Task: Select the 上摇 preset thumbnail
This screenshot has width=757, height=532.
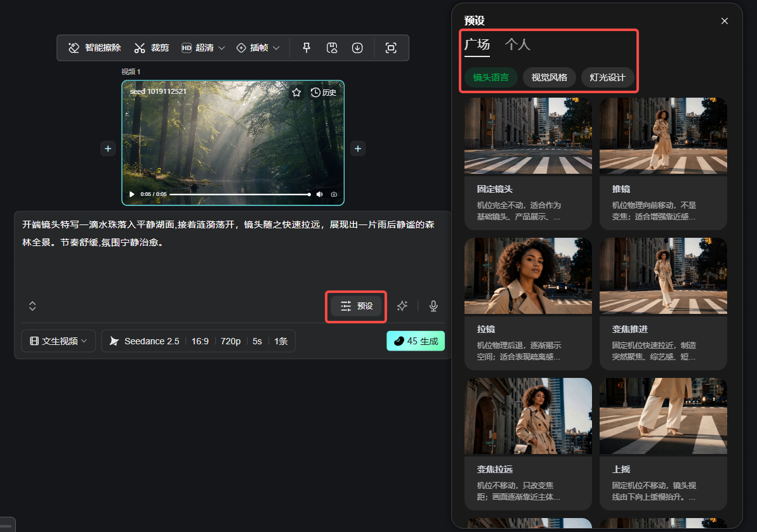Action: coord(663,416)
